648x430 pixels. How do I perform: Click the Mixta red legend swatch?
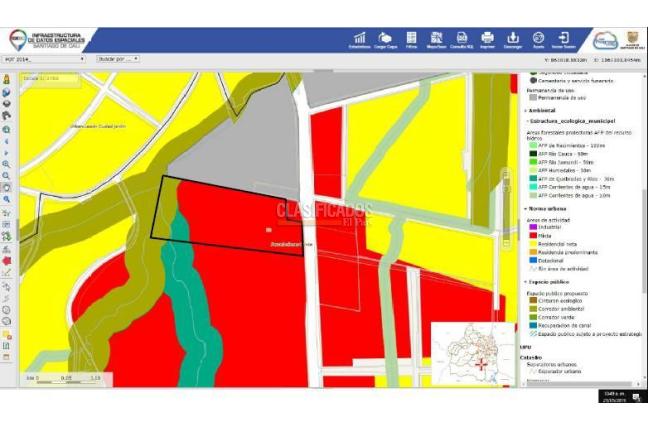coord(533,235)
